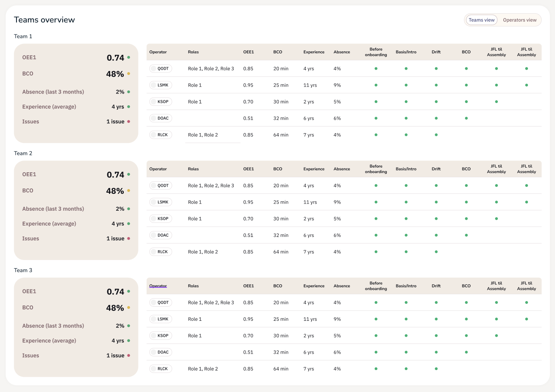Click the Experience column header in Team 2 table
Viewport: 555px width, 392px height.
tap(314, 169)
